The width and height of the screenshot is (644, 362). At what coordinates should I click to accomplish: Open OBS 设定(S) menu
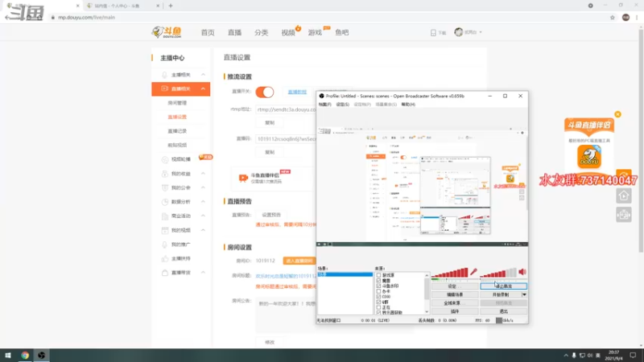[x=343, y=105]
